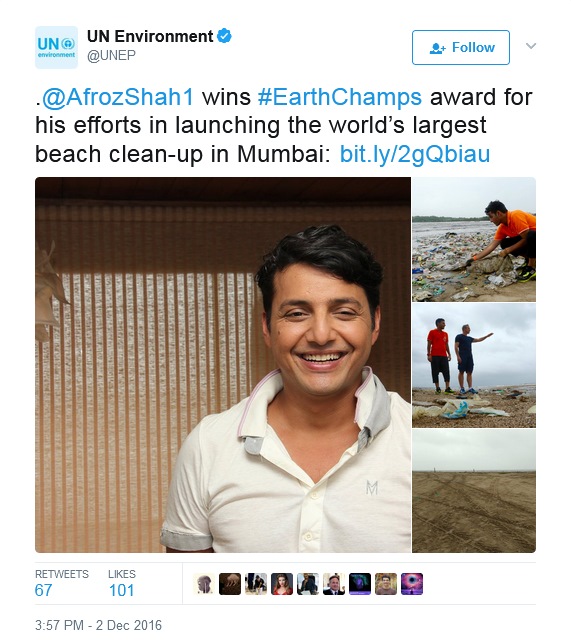Click the liker avatar of man in suit

tap(334, 584)
